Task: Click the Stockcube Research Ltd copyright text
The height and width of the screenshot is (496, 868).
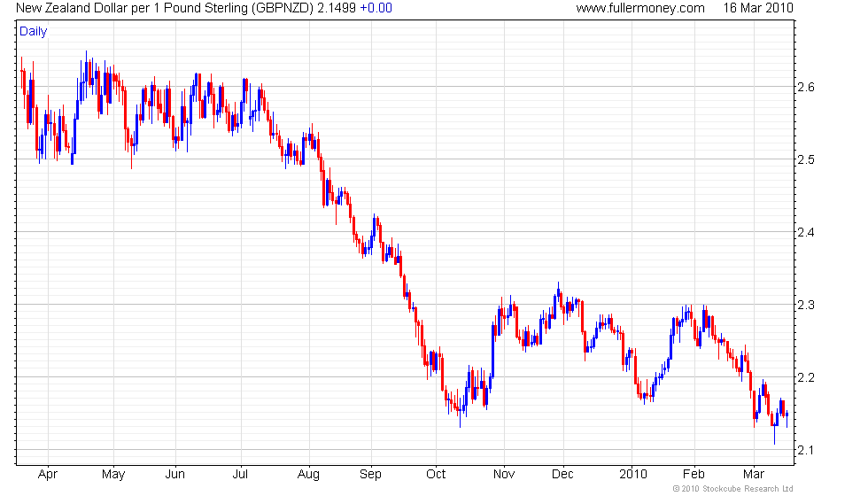Action: [732, 488]
